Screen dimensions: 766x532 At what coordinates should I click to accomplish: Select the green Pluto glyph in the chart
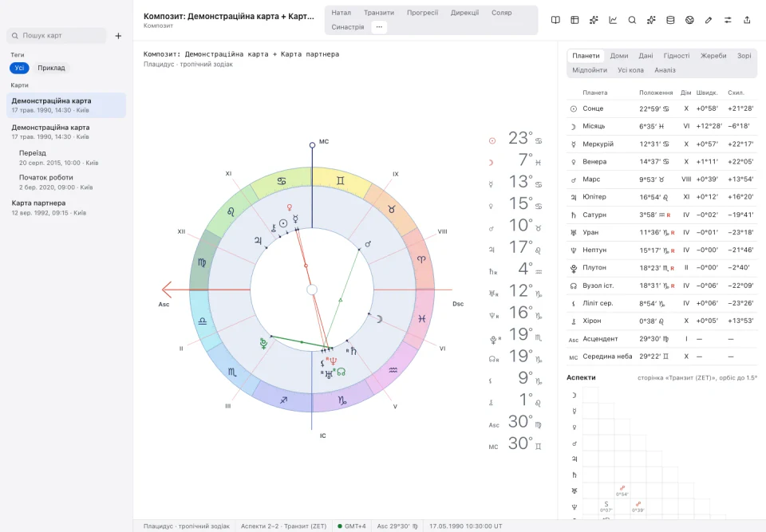pyautogui.click(x=264, y=344)
